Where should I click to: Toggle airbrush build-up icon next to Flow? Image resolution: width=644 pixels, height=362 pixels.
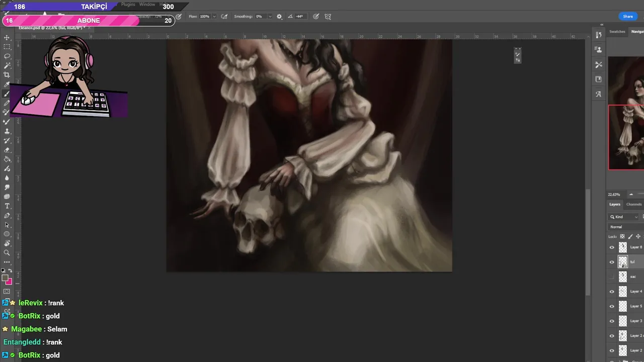tap(224, 17)
